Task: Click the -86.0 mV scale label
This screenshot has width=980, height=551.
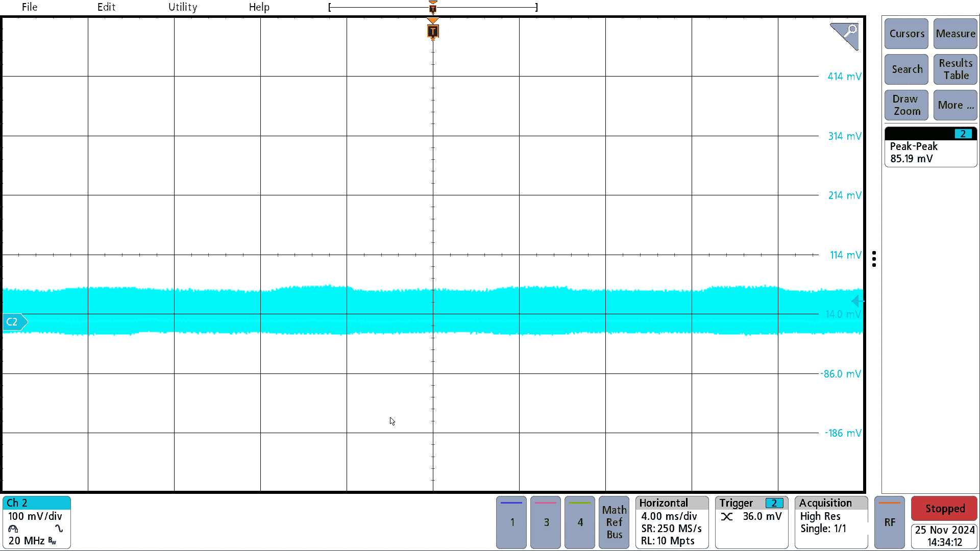Action: click(x=841, y=374)
